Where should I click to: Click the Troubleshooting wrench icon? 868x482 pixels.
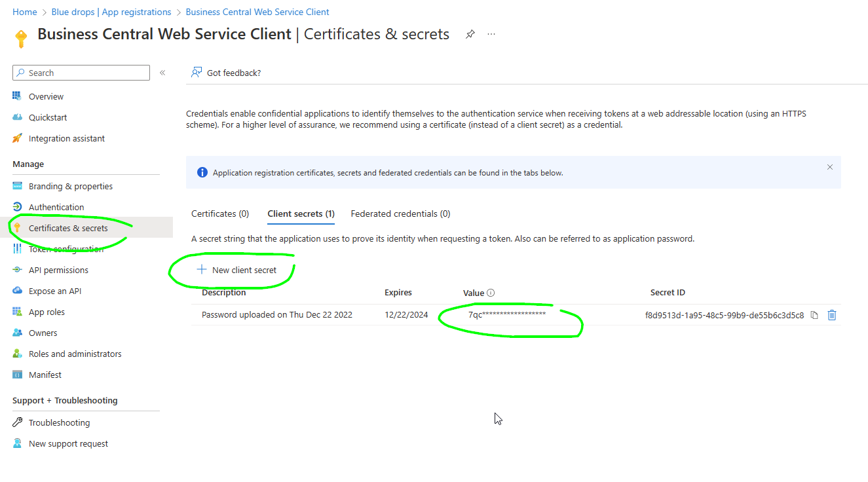(x=17, y=422)
